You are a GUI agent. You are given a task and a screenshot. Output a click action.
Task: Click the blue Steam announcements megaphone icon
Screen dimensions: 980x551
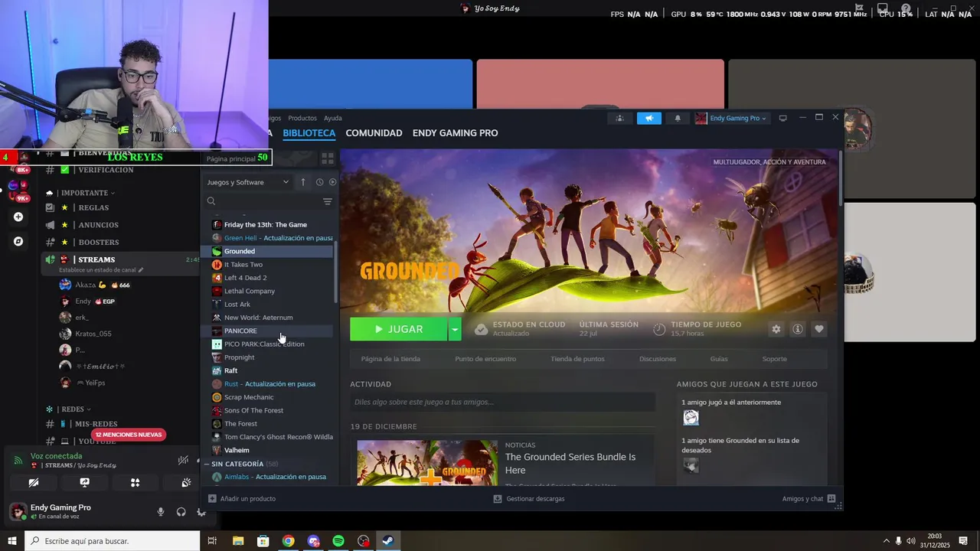click(x=648, y=118)
